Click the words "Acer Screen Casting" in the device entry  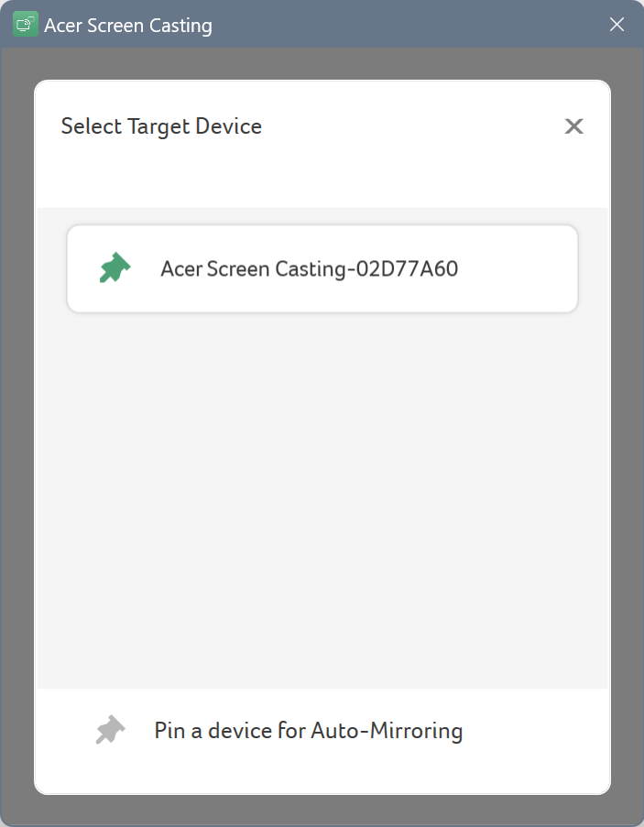click(253, 269)
